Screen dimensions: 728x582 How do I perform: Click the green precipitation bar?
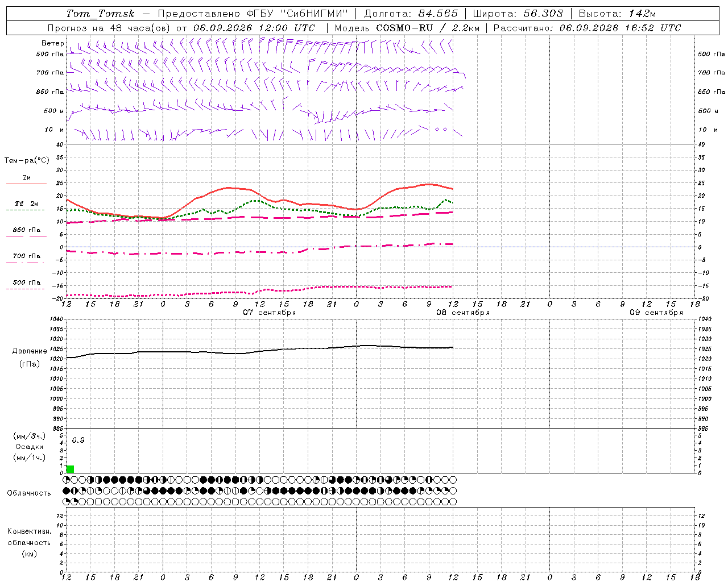[70, 469]
